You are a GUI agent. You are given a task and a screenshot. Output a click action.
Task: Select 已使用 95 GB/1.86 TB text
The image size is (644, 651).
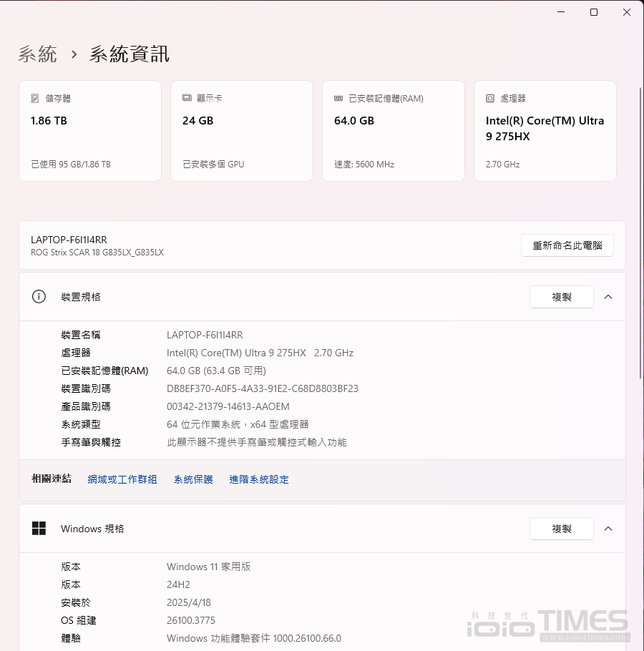click(x=71, y=165)
